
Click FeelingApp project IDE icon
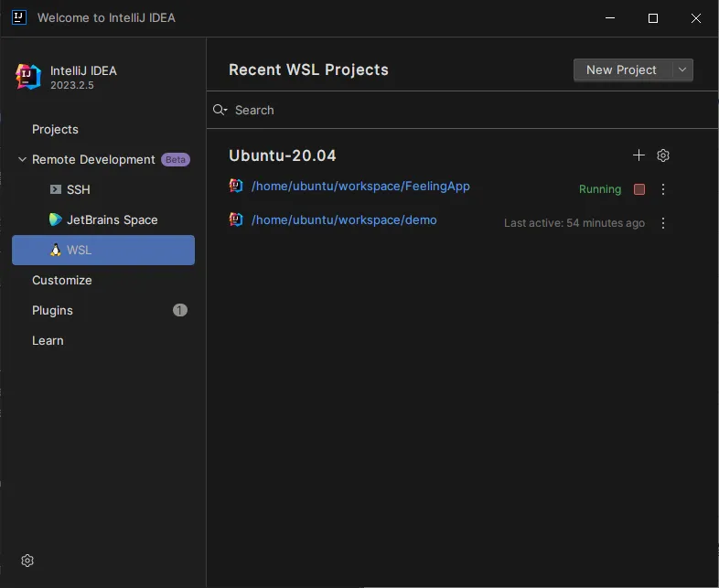click(x=236, y=186)
